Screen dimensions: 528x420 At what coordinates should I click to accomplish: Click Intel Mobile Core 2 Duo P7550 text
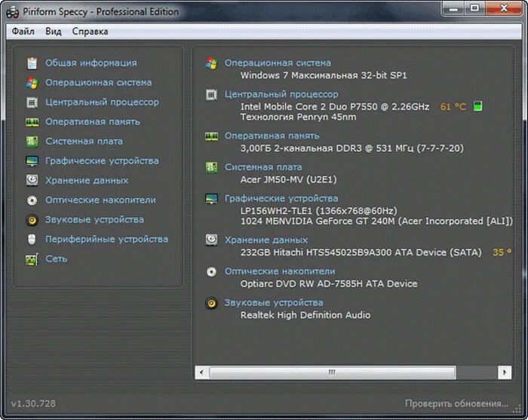(335, 106)
